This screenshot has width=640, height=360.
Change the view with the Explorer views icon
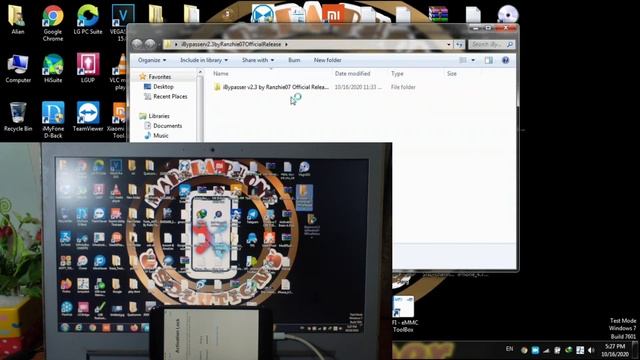pos(463,60)
